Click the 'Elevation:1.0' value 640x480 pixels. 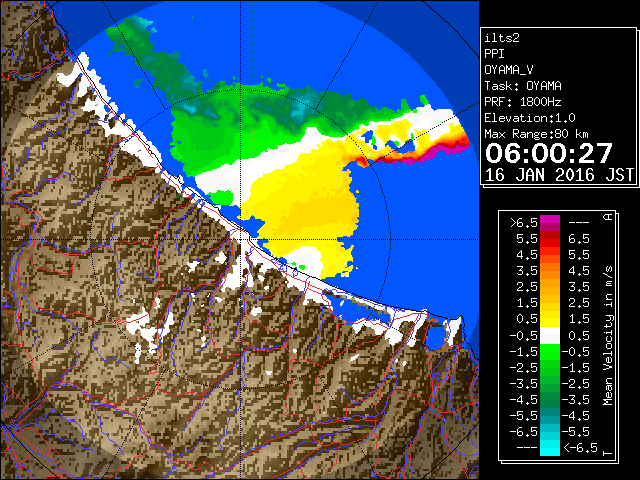tap(530, 118)
